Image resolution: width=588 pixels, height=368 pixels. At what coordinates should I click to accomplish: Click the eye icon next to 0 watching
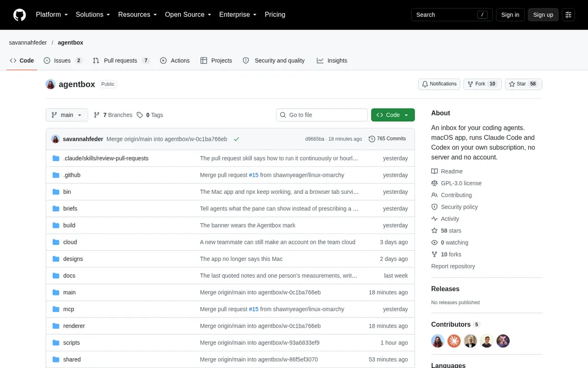click(x=434, y=242)
